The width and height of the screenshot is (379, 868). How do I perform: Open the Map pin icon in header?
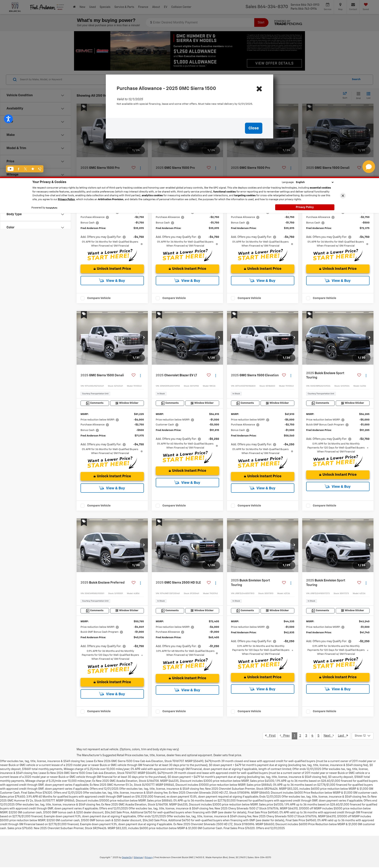coord(340,6)
